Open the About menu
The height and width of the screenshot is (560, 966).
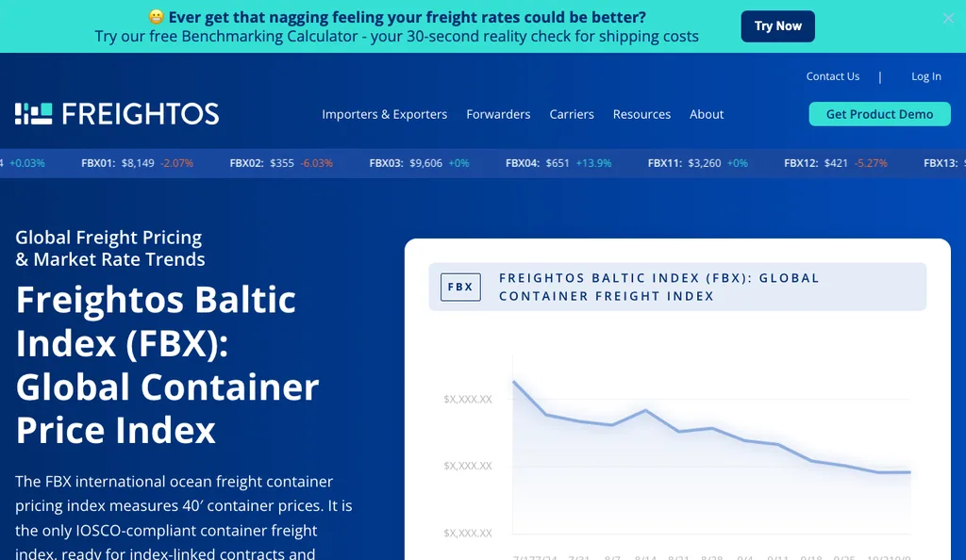coord(706,114)
